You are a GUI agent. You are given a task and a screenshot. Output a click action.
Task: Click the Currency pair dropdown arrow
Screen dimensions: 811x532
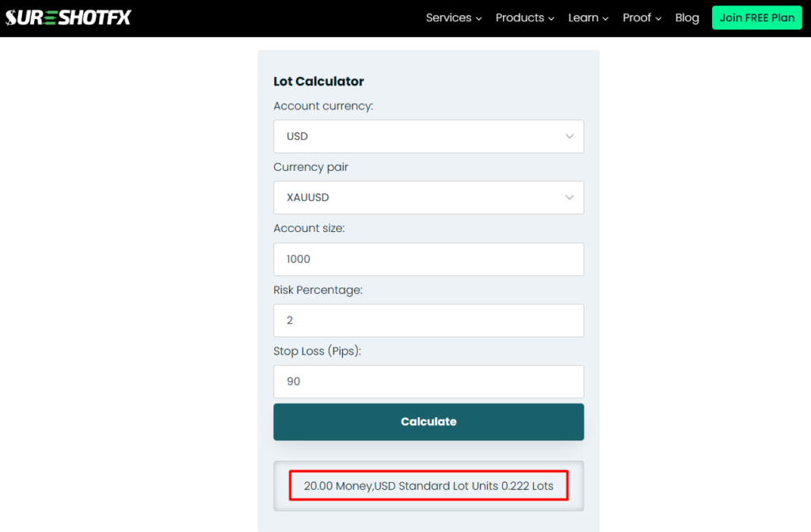(569, 197)
